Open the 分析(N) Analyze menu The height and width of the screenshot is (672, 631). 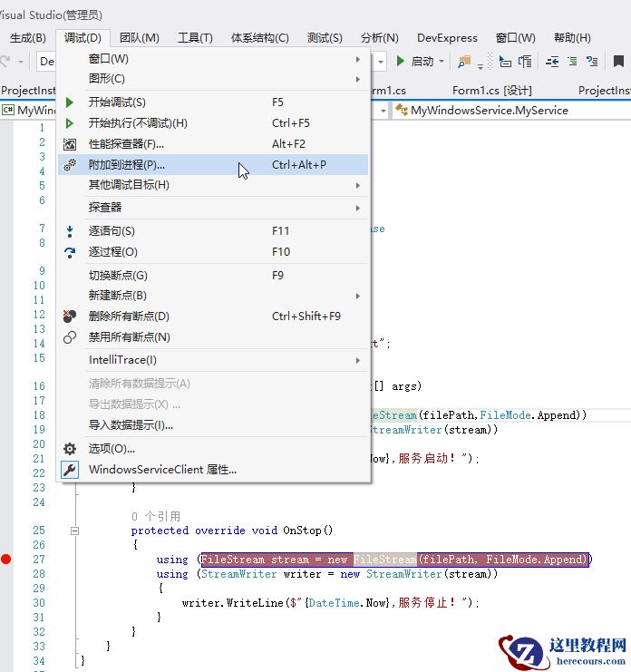[x=380, y=38]
